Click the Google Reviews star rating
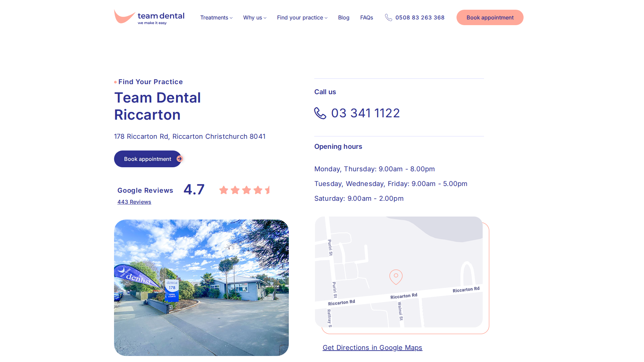 (245, 190)
